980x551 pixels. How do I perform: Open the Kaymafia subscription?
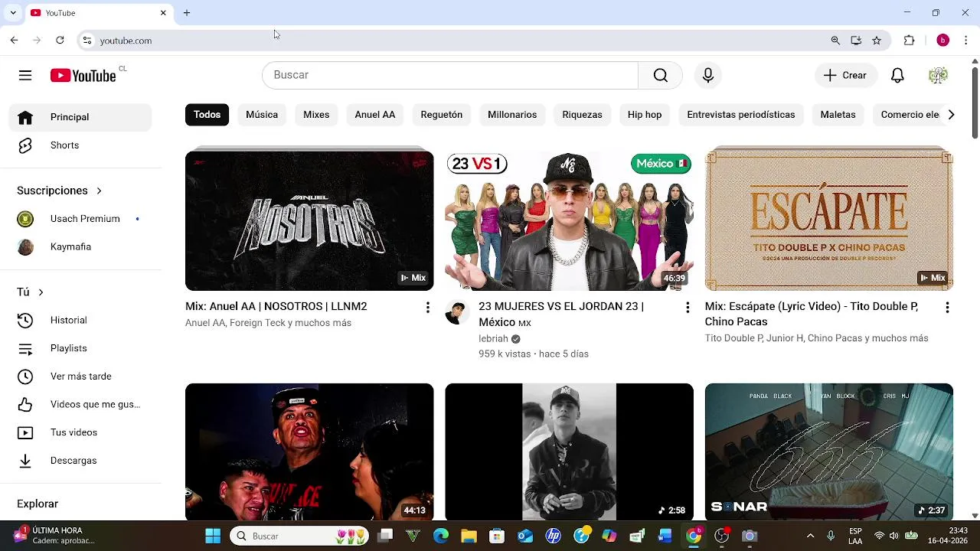(x=80, y=247)
